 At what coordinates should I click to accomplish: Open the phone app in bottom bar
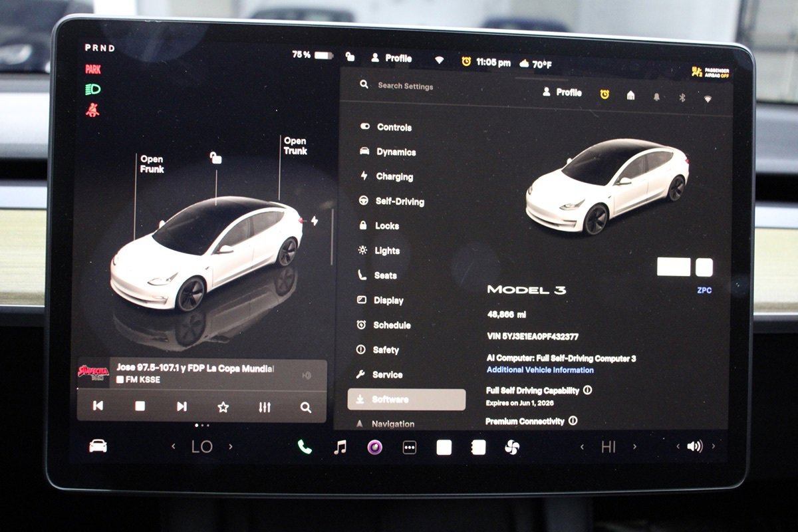(305, 447)
